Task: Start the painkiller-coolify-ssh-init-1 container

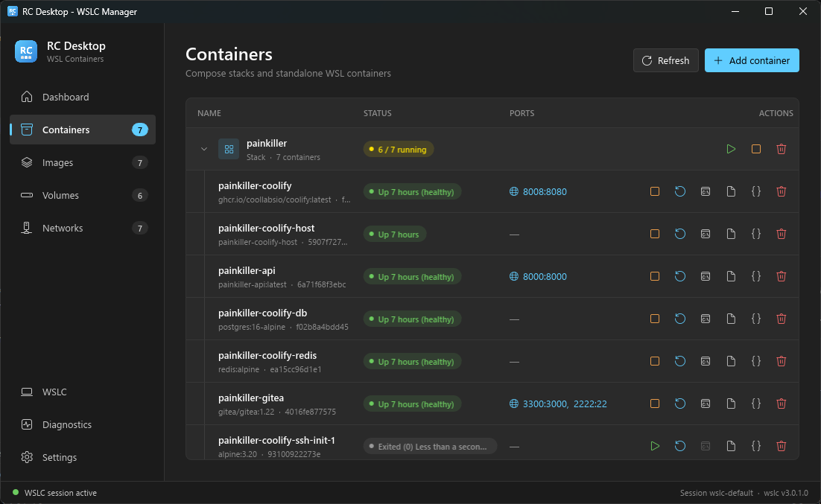Action: (655, 446)
